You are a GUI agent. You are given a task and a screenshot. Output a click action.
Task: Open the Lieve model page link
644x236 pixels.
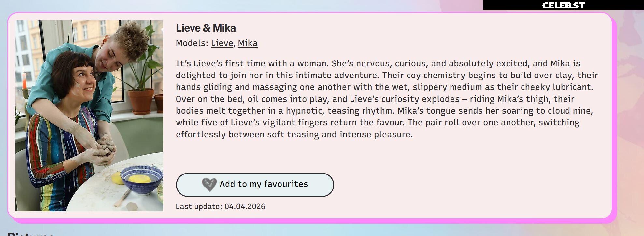[x=222, y=43]
